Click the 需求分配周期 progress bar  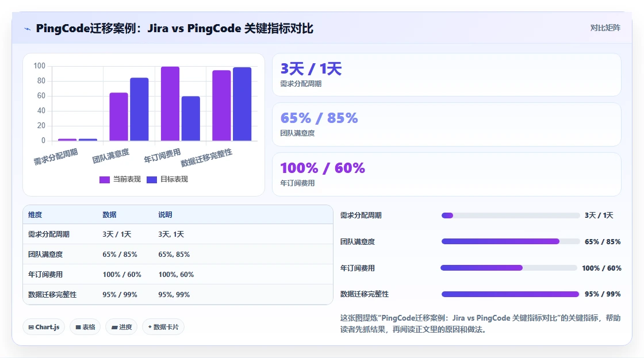coord(510,215)
